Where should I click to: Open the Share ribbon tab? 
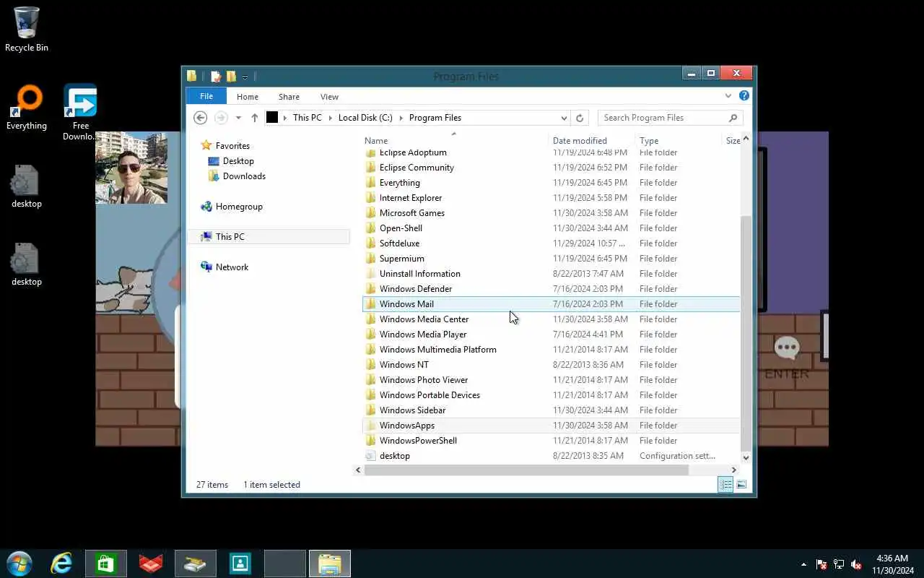(289, 96)
